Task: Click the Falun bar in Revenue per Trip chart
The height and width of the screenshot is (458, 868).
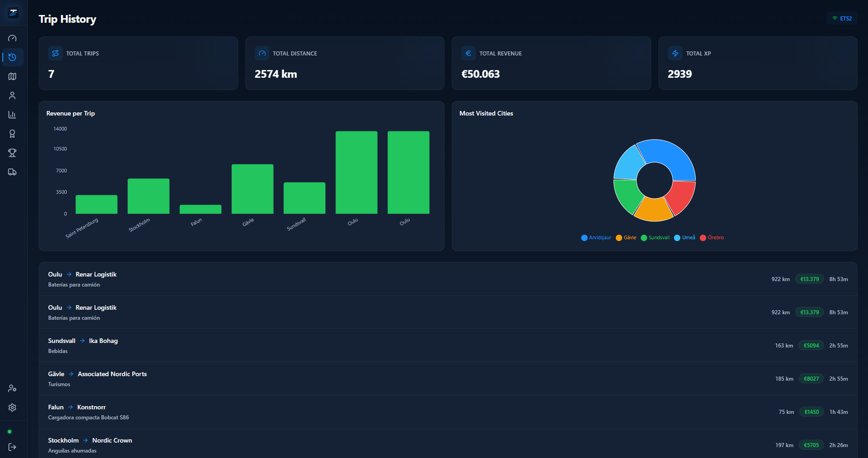Action: coord(200,209)
